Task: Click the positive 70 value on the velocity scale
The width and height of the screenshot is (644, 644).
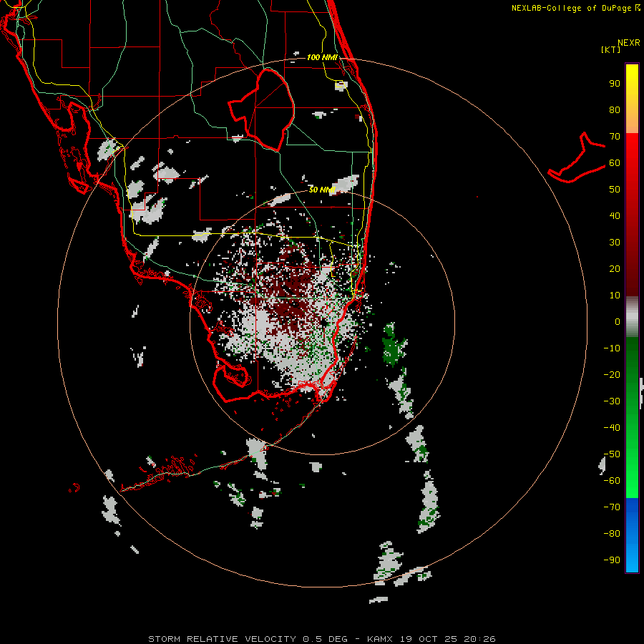Action: pos(615,137)
